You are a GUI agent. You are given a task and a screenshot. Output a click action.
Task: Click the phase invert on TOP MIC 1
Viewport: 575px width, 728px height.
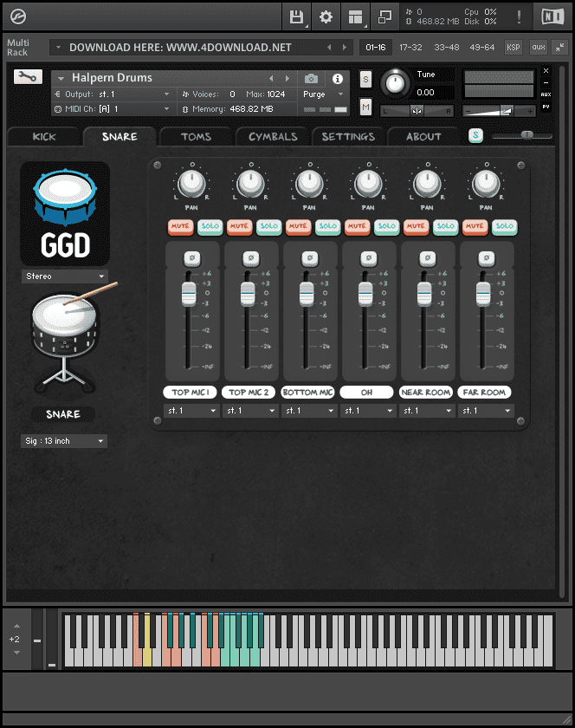pos(192,258)
